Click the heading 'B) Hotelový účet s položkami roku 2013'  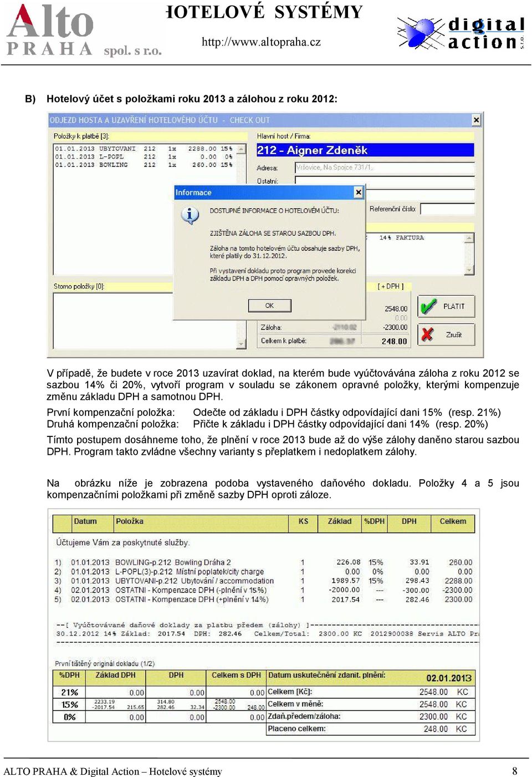tap(181, 99)
